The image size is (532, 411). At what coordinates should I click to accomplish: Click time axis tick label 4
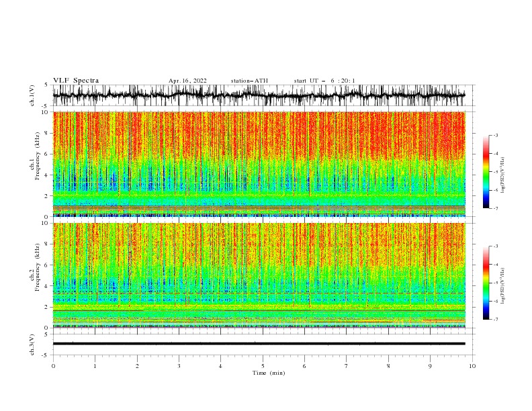point(220,366)
